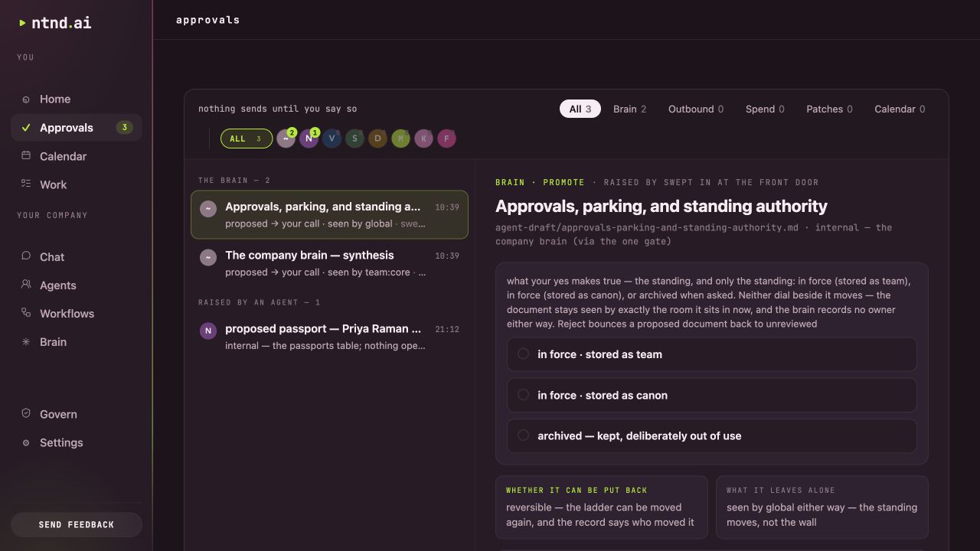980x551 pixels.
Task: Open the 'proposed passport — Priya Raman' item
Action: [x=329, y=337]
